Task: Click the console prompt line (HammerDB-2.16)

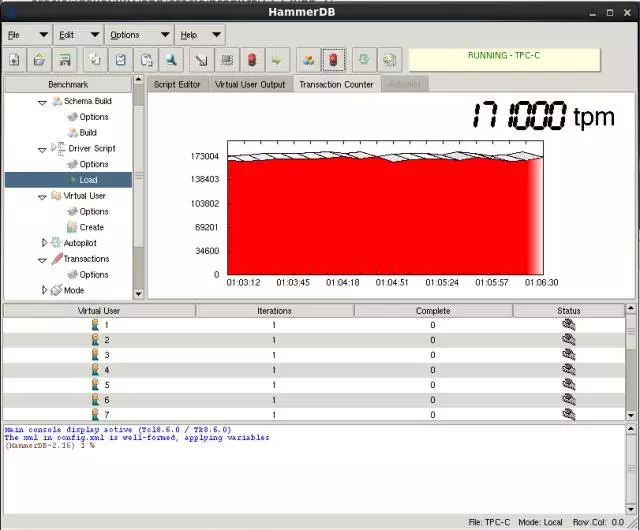Action: point(50,445)
